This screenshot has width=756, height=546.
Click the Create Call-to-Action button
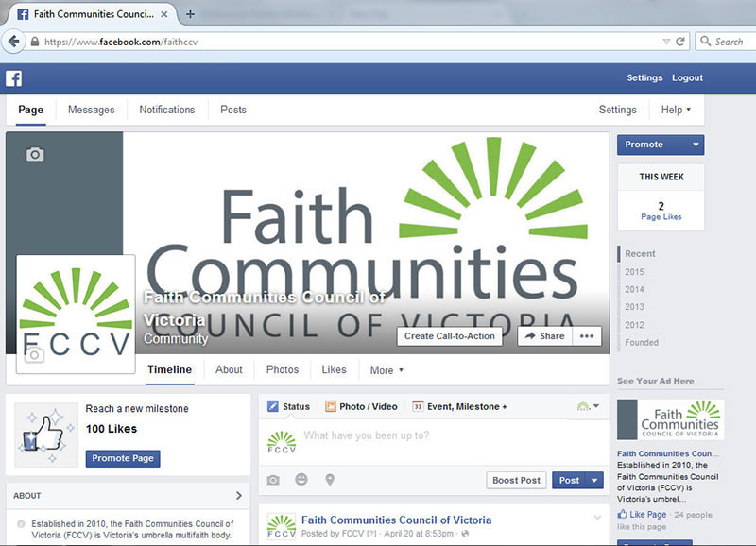tap(450, 336)
